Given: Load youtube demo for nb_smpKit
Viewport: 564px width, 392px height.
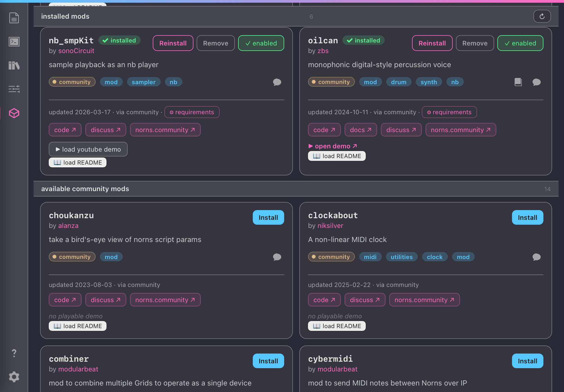Looking at the screenshot, I should click(x=88, y=149).
